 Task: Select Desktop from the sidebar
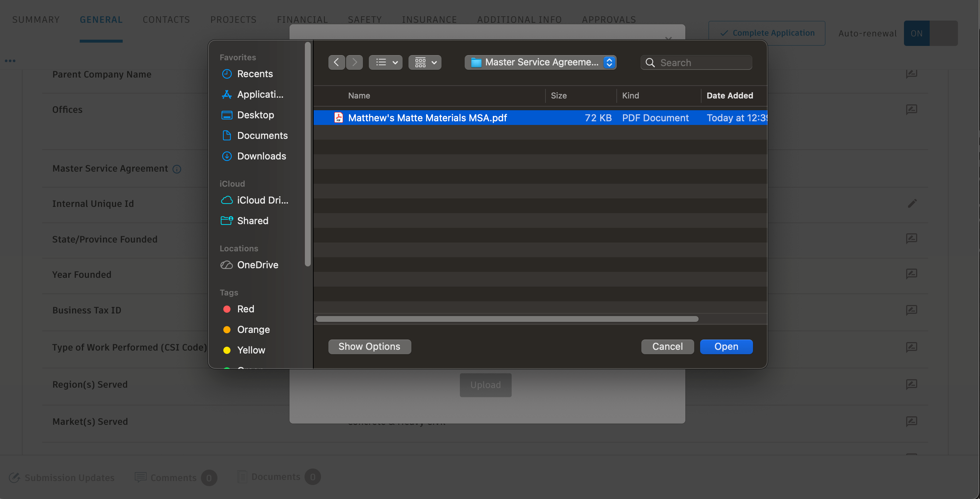point(255,115)
